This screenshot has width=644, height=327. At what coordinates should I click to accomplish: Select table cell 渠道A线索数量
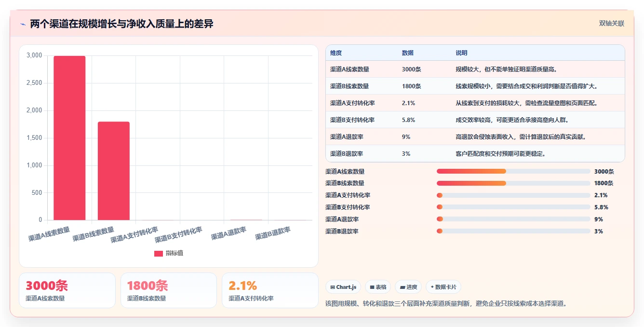pos(349,69)
